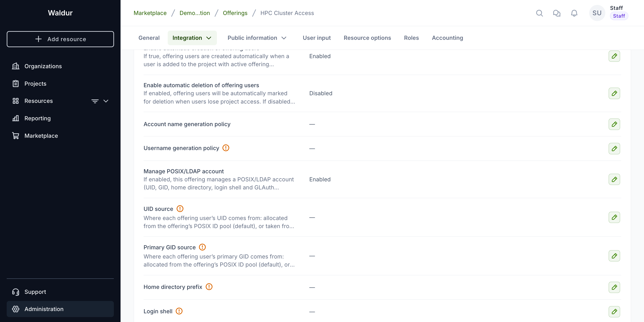644x322 pixels.
Task: Switch to the Resource options tab
Action: (x=367, y=38)
